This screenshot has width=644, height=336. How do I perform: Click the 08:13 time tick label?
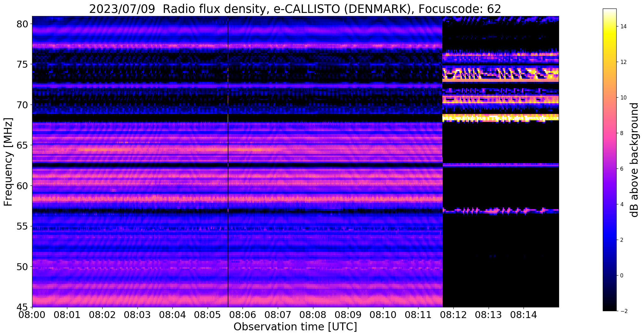click(x=489, y=315)
